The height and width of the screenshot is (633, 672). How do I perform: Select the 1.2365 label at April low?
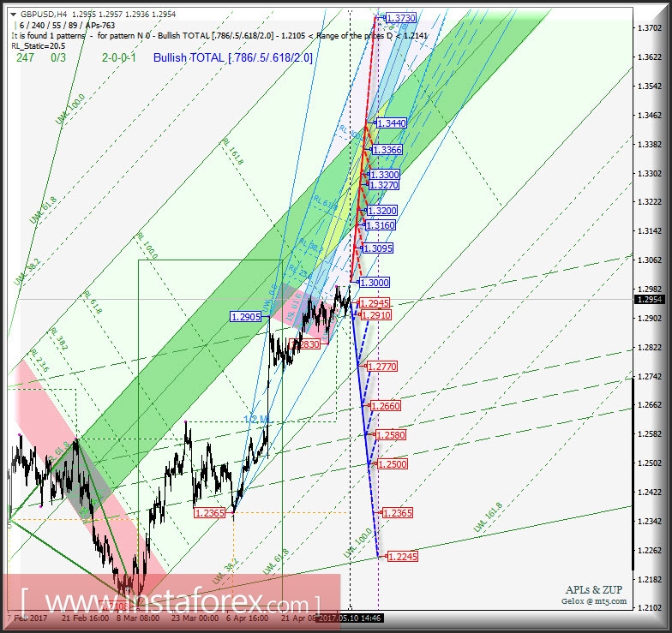point(209,513)
